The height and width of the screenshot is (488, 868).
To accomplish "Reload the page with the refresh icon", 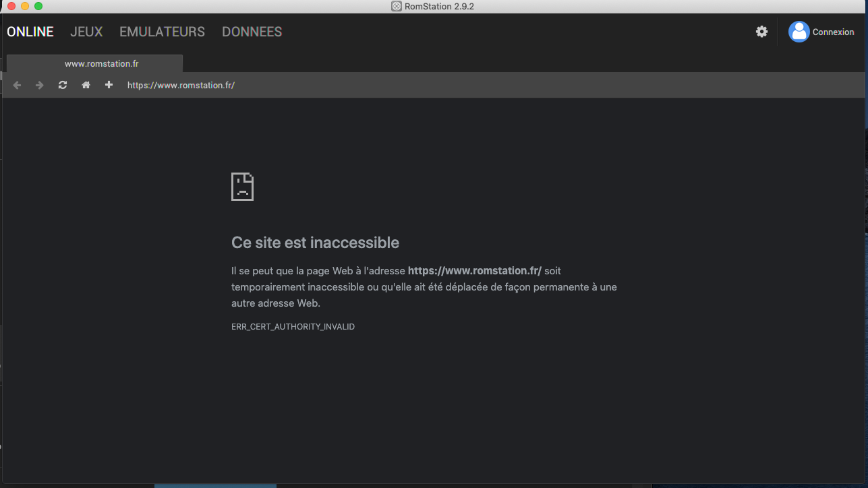I will 63,85.
